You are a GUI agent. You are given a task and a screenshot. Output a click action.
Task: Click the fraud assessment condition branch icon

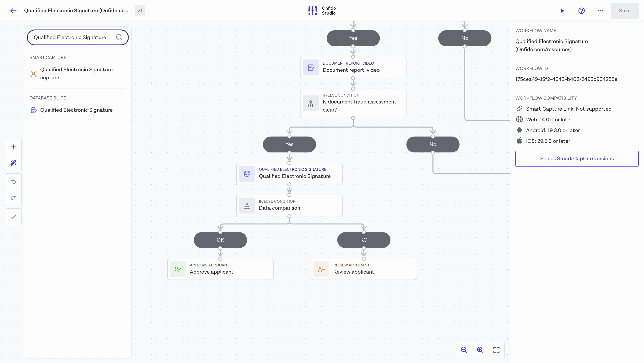point(311,103)
